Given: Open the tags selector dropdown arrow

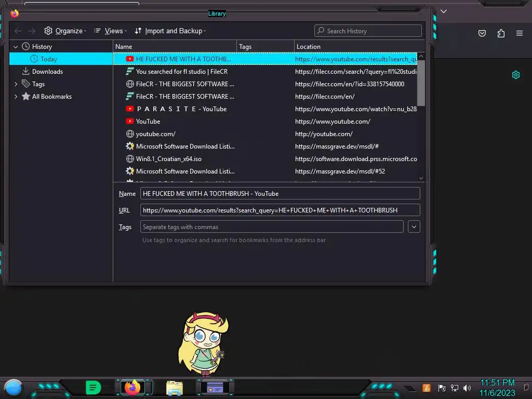Looking at the screenshot, I should (x=414, y=227).
